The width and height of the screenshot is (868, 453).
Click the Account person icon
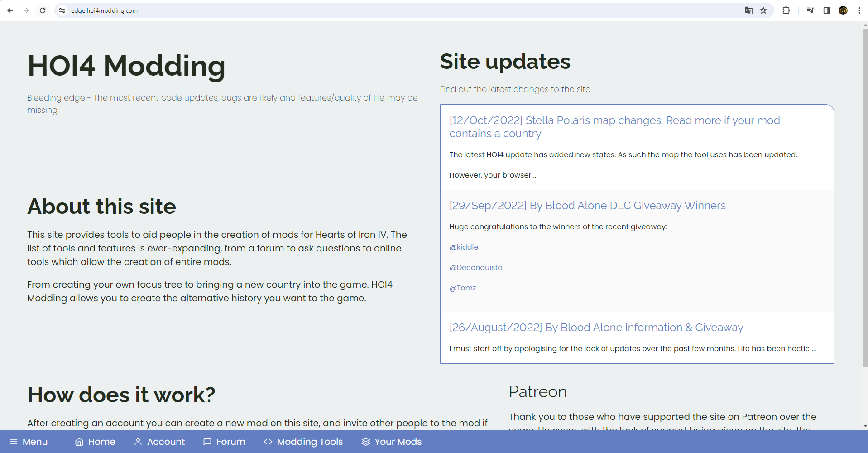pos(138,442)
